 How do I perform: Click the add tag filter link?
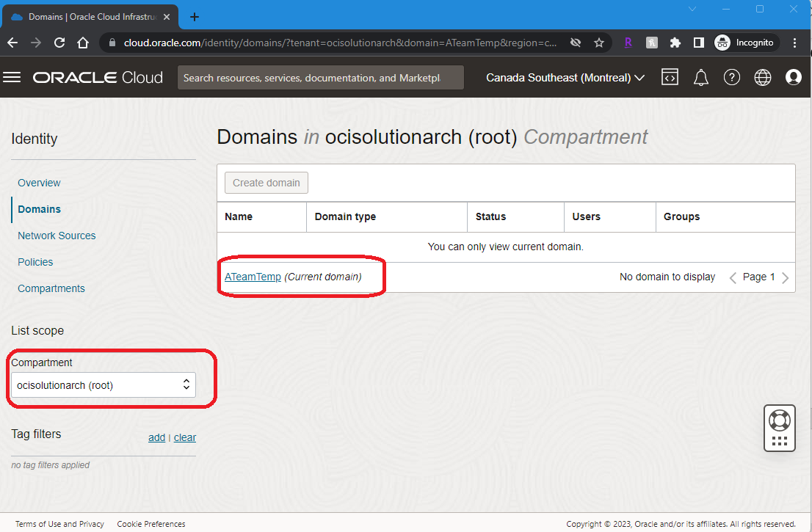tap(156, 437)
